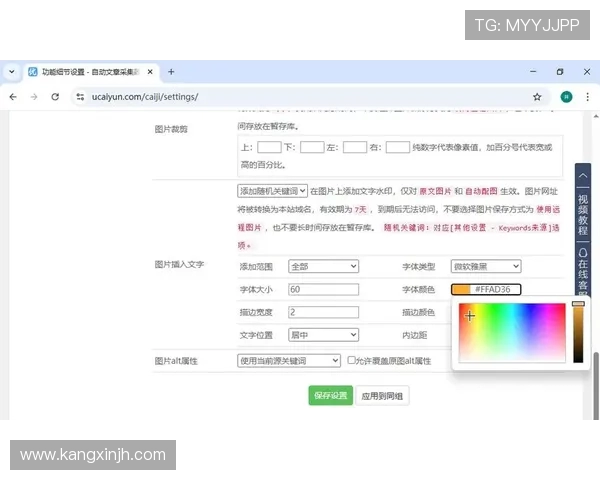This screenshot has width=600, height=480.
Task: Click the 图片裁剪 label
Action: coord(171,129)
